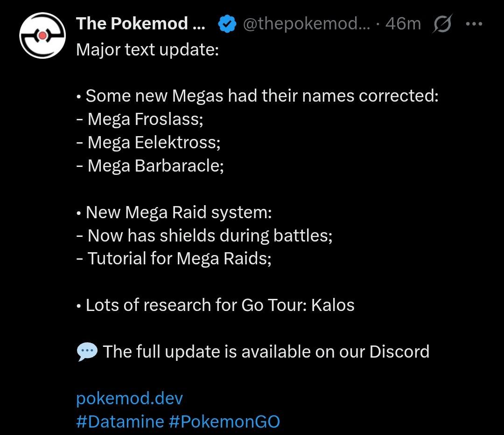Click the speech bubble emoji
504x435 pixels.
point(87,352)
